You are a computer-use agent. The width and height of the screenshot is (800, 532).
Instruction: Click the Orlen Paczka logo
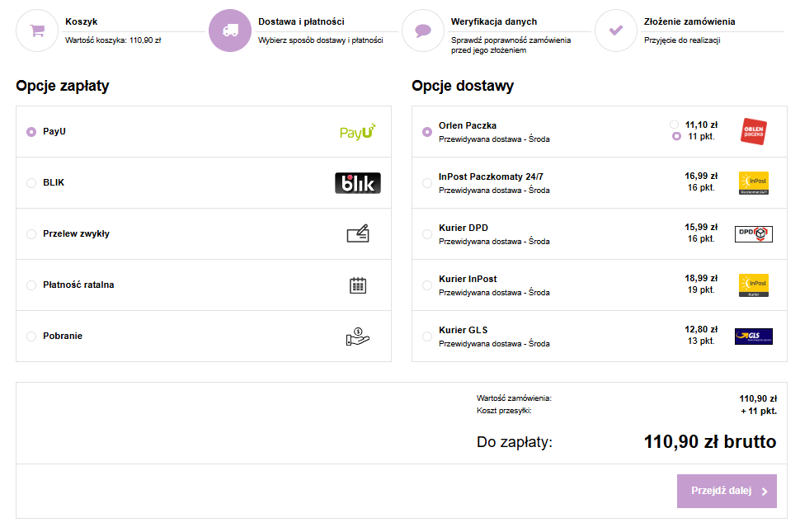click(x=753, y=132)
